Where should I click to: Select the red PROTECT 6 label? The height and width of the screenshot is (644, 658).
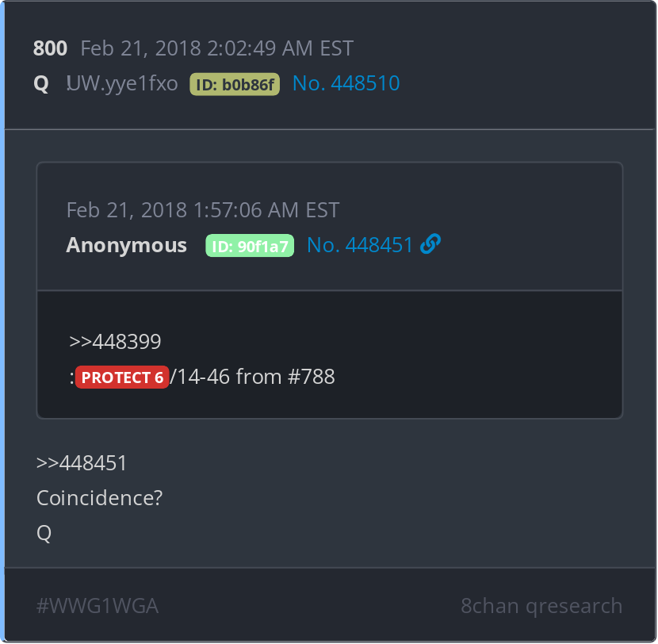point(122,377)
